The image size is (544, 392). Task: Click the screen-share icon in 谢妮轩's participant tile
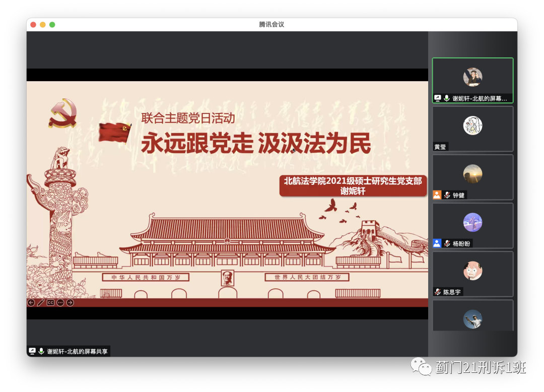(438, 98)
